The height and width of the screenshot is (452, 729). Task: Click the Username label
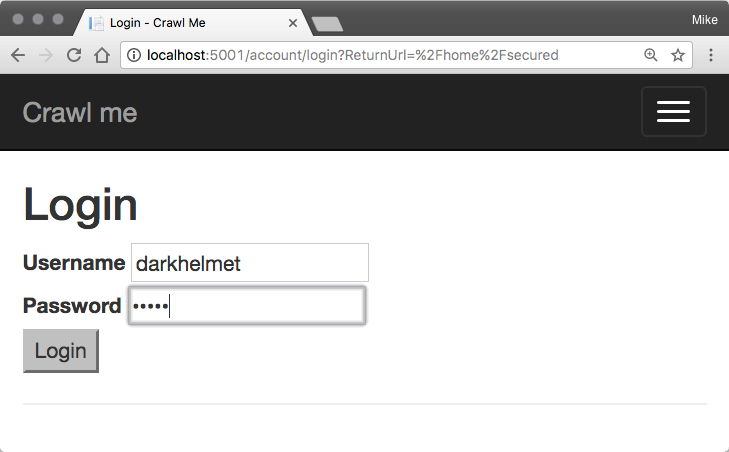74,263
